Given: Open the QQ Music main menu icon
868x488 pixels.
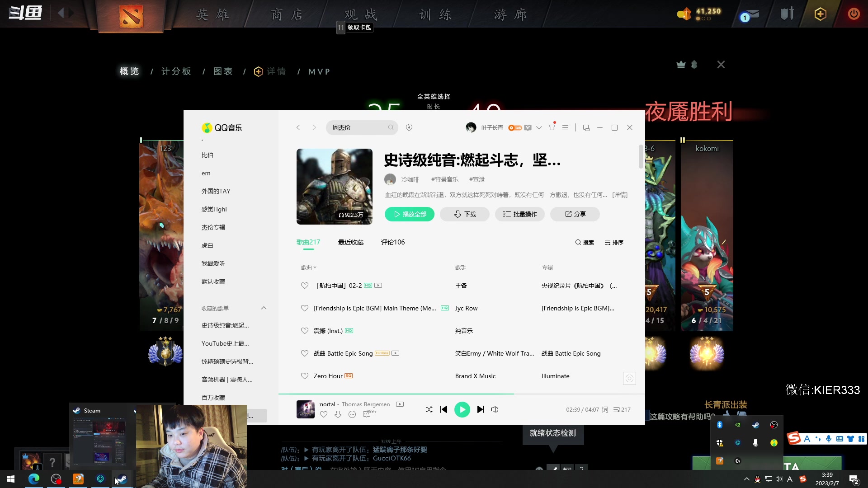Looking at the screenshot, I should (x=565, y=127).
